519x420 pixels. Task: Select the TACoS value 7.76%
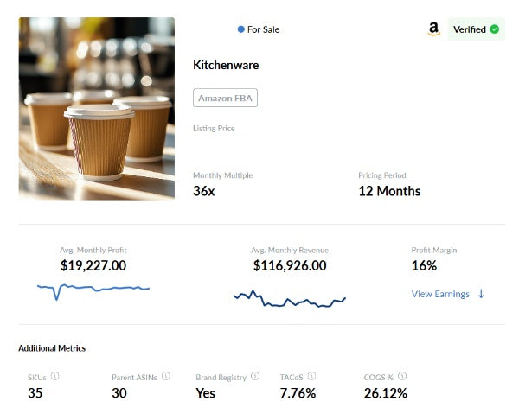pos(298,393)
